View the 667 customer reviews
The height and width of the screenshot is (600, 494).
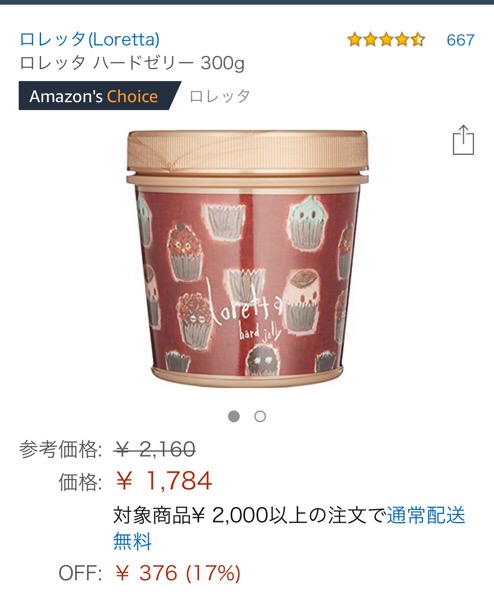coord(460,40)
